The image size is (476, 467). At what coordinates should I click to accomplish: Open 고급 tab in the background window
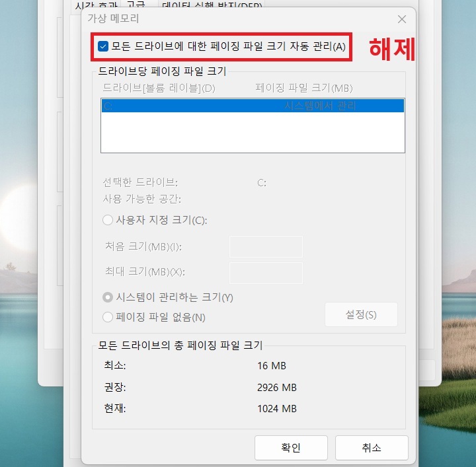[136, 5]
